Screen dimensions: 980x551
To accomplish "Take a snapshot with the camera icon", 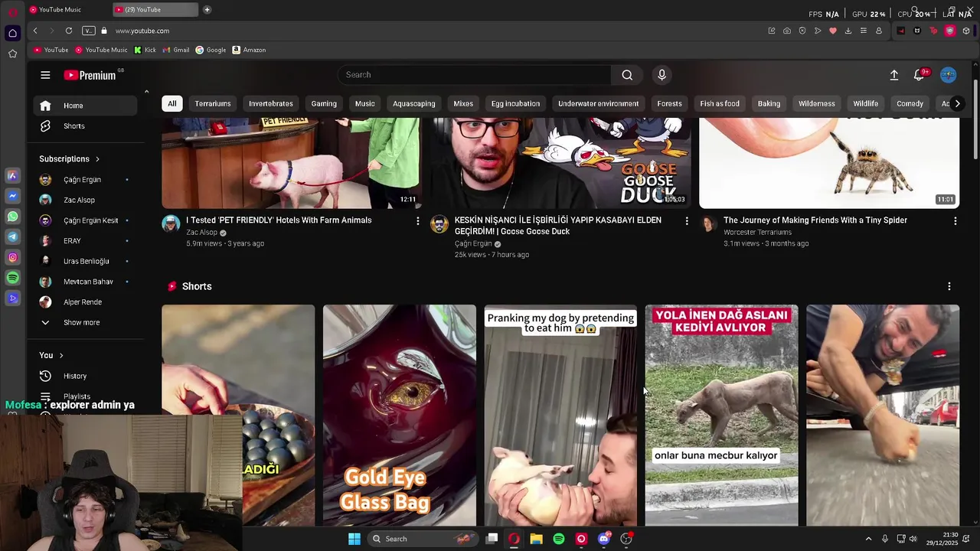I will coord(787,31).
